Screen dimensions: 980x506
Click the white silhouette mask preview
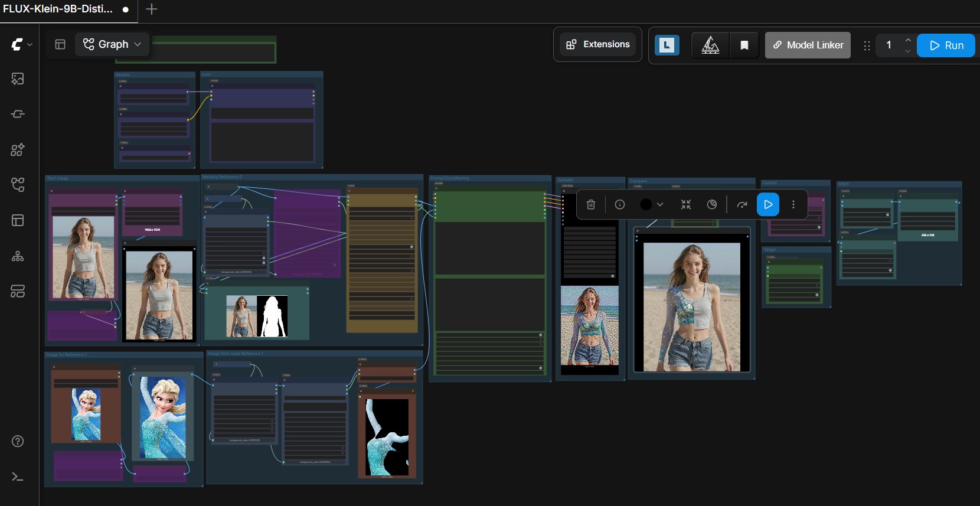[x=272, y=316]
